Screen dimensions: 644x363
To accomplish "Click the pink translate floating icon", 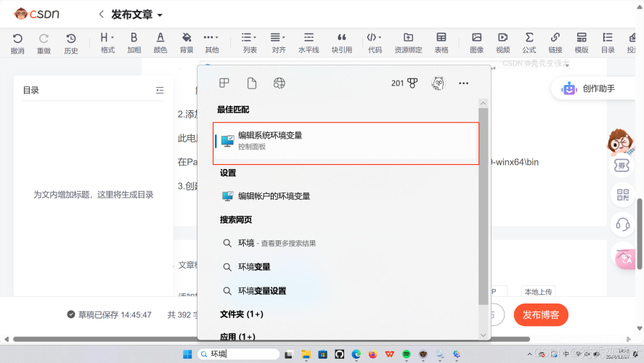I will 626,259.
